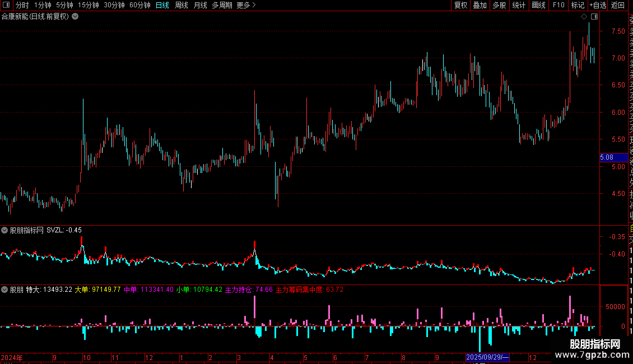Click 返回 to go back
This screenshot has width=633, height=364.
[618, 5]
